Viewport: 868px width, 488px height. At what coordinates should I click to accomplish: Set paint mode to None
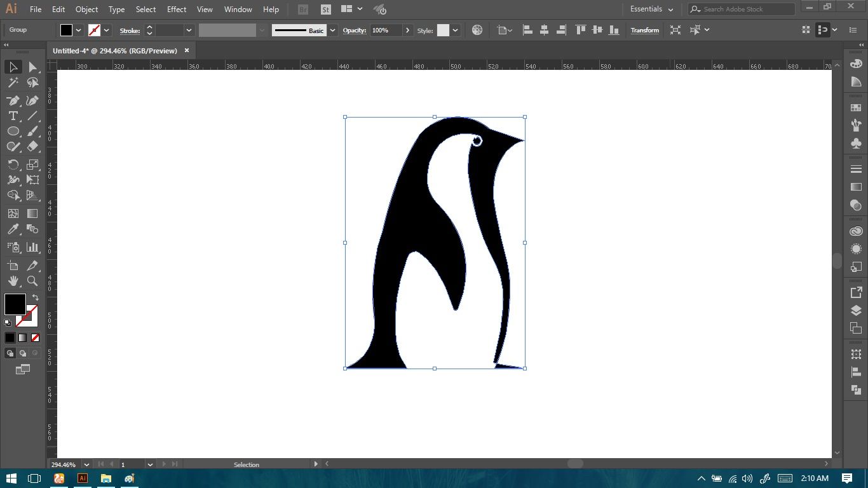click(35, 337)
